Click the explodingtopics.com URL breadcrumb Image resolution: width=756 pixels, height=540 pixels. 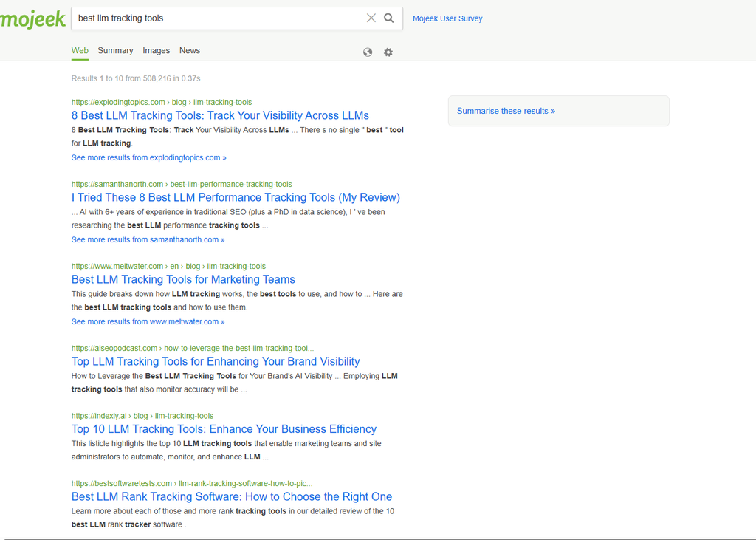point(162,102)
